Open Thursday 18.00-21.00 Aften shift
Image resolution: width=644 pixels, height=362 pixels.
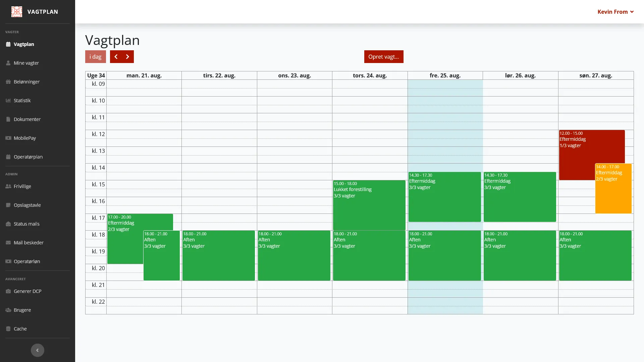coord(369,255)
